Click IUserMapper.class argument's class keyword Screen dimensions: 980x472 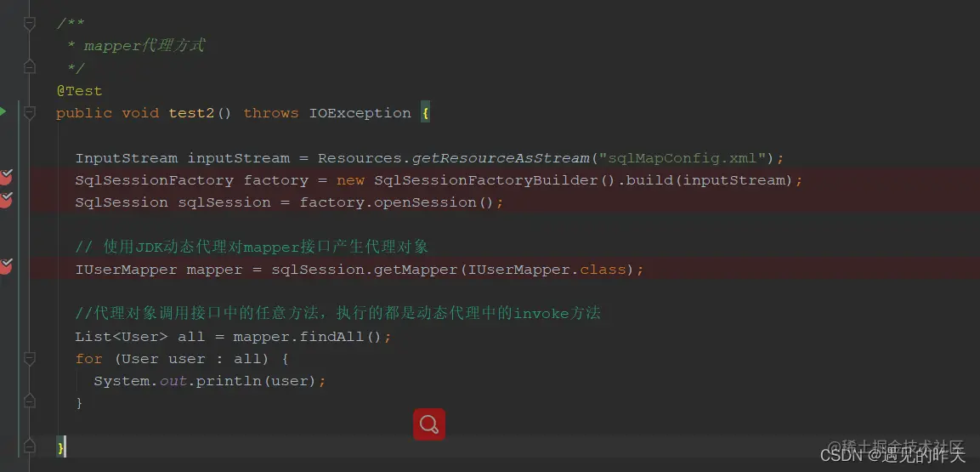pyautogui.click(x=603, y=270)
